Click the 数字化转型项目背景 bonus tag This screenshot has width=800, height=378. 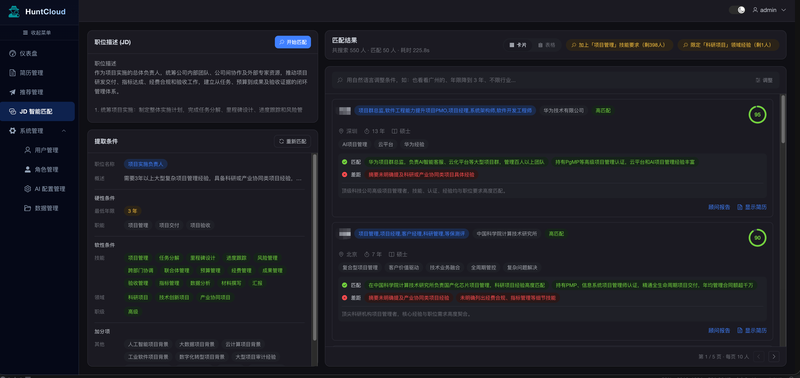tap(202, 357)
